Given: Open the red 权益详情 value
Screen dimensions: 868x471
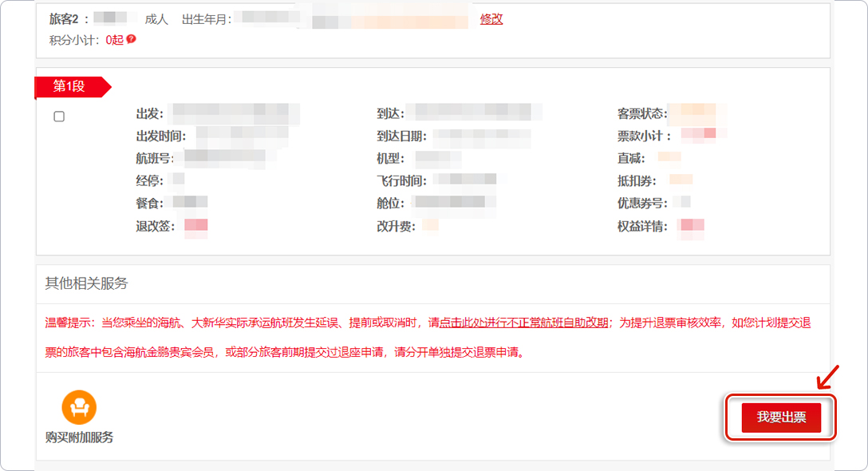Looking at the screenshot, I should click(691, 227).
